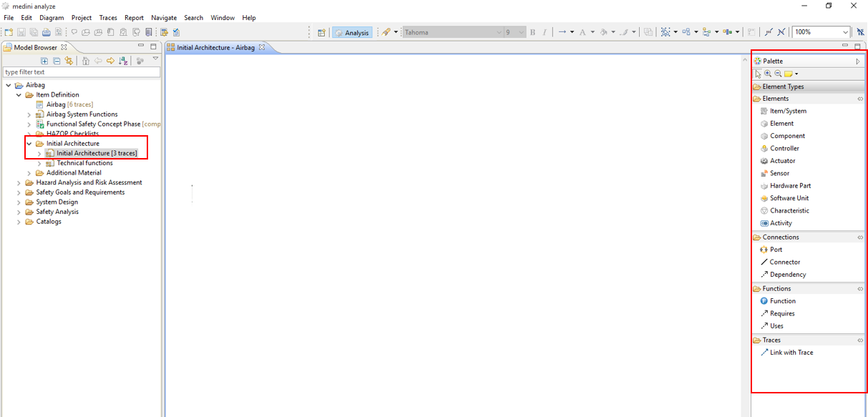Select the Link with Trace tool
The width and height of the screenshot is (868, 417).
[786, 353]
